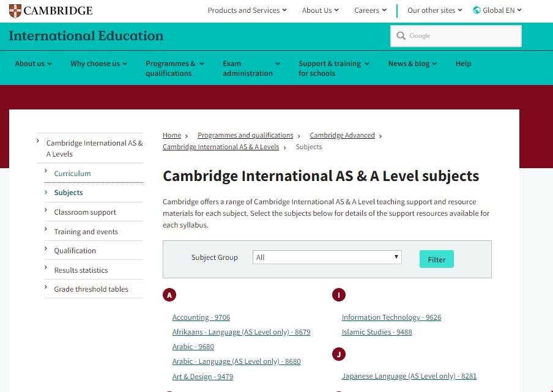This screenshot has width=553, height=392.
Task: Click the search magnifier icon
Action: pos(401,36)
